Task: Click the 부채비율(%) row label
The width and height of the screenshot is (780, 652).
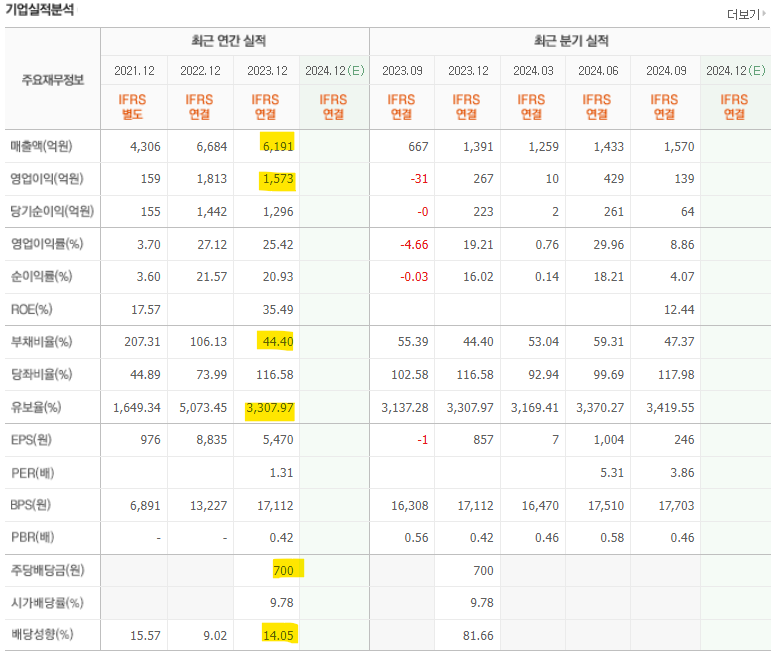Action: tap(41, 342)
